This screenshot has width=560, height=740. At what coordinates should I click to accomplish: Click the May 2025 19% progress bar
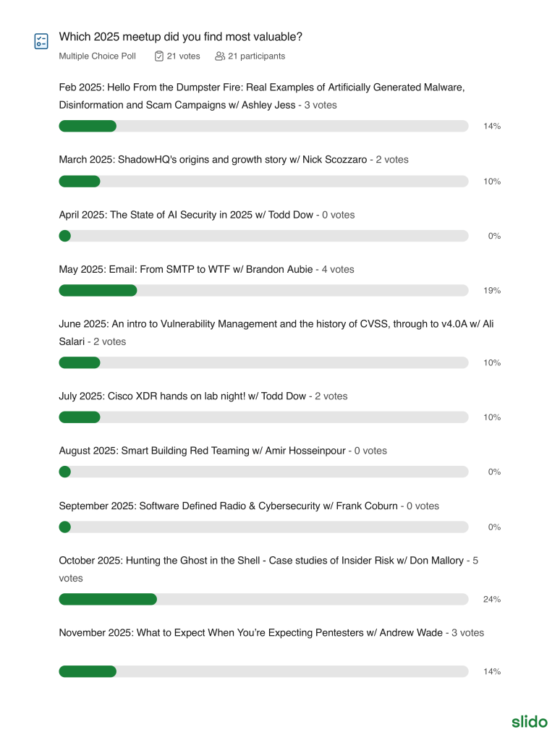[x=263, y=291]
